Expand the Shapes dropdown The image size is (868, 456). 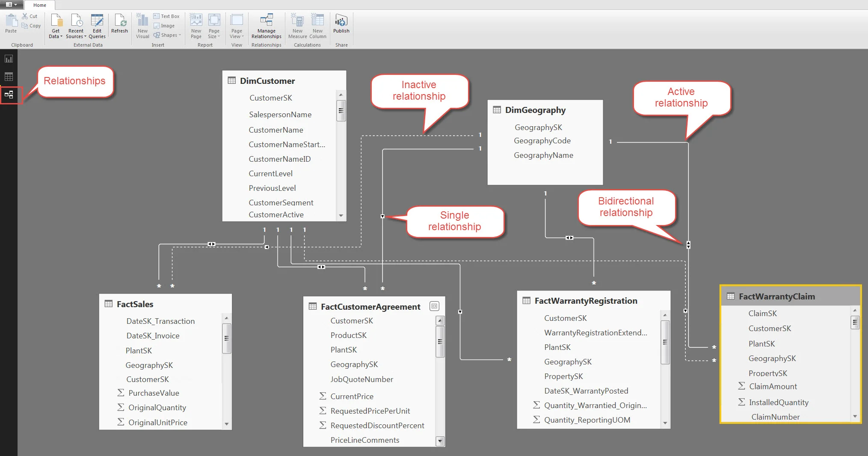pos(167,35)
